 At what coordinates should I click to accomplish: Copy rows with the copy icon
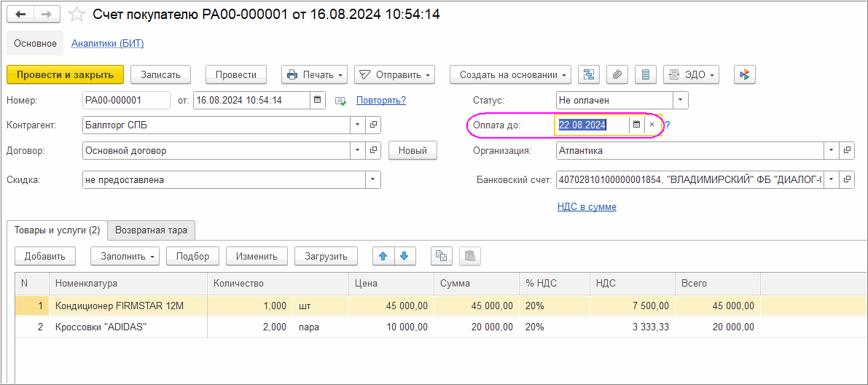click(x=441, y=256)
